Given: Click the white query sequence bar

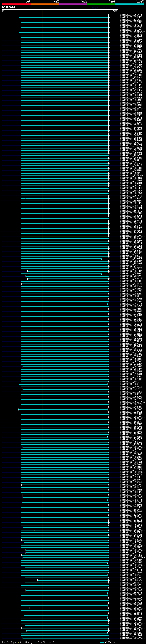Looking at the screenshot, I should tap(60, 10).
